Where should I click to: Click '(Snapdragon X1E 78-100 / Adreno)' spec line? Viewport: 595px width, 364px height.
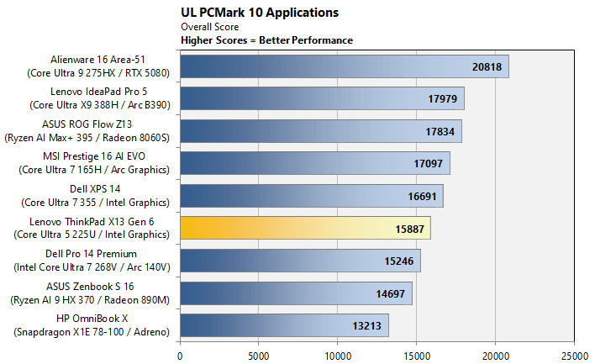pyautogui.click(x=92, y=332)
